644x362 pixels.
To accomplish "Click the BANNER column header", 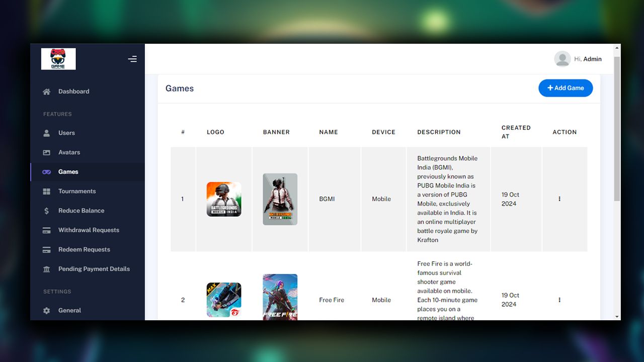I will [x=276, y=132].
